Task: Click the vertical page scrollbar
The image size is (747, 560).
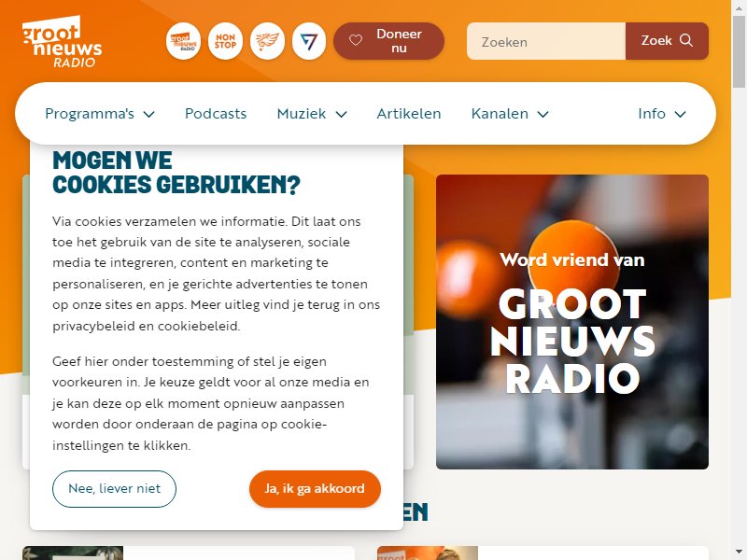Action: [739, 280]
